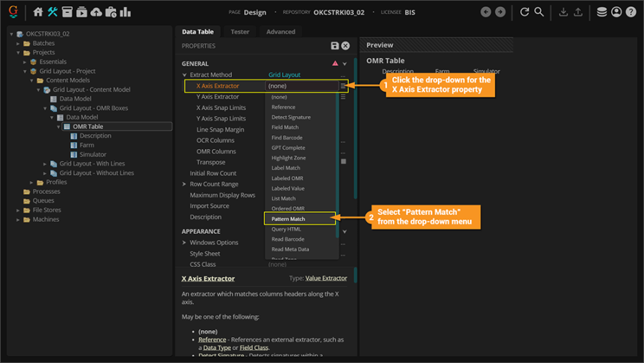Follow the Reference link in help text
The height and width of the screenshot is (363, 644).
coord(212,339)
